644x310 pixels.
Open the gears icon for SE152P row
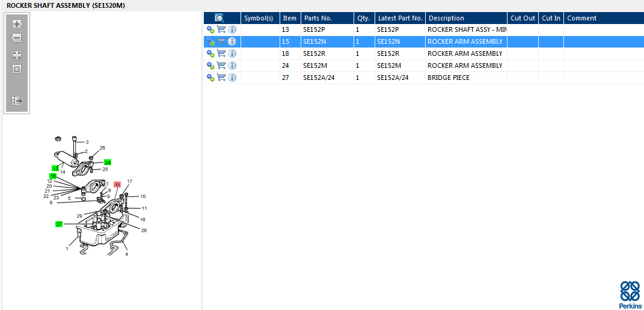(x=210, y=29)
